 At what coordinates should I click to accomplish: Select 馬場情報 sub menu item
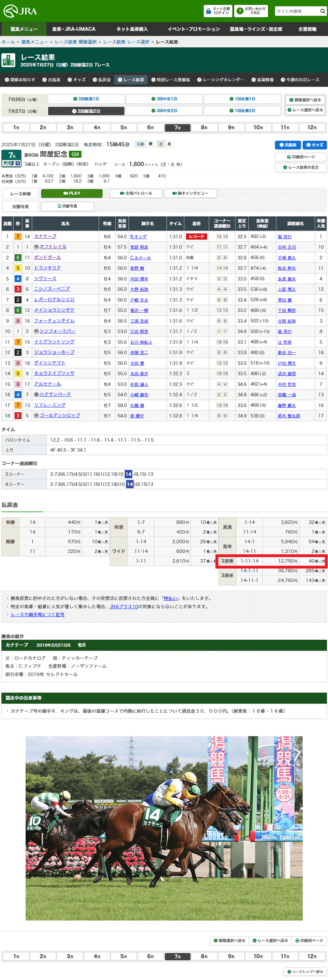pyautogui.click(x=262, y=80)
